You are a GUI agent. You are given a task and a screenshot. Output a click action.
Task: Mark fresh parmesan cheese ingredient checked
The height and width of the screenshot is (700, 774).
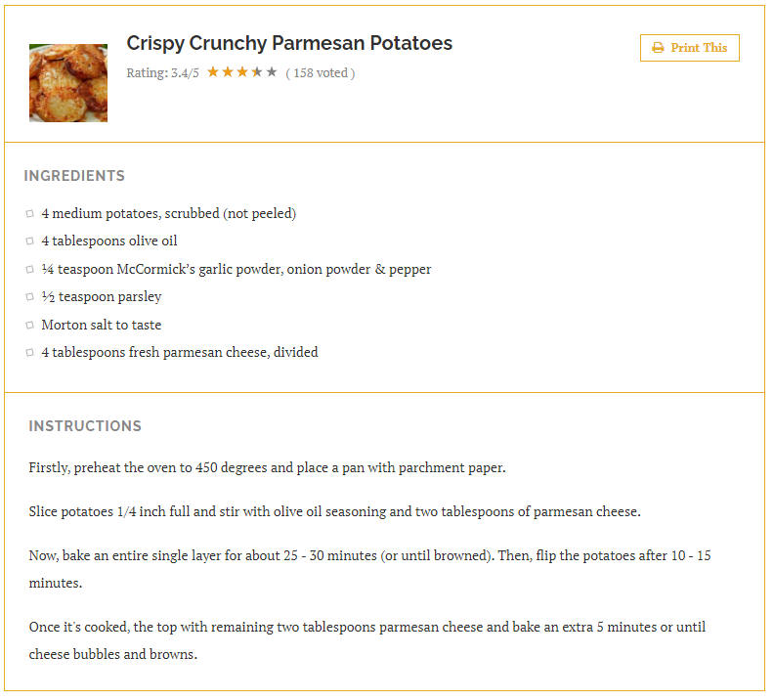[29, 353]
